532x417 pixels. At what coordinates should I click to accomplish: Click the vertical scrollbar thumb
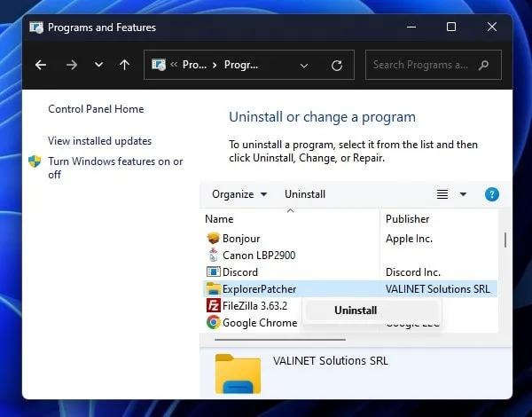point(505,240)
